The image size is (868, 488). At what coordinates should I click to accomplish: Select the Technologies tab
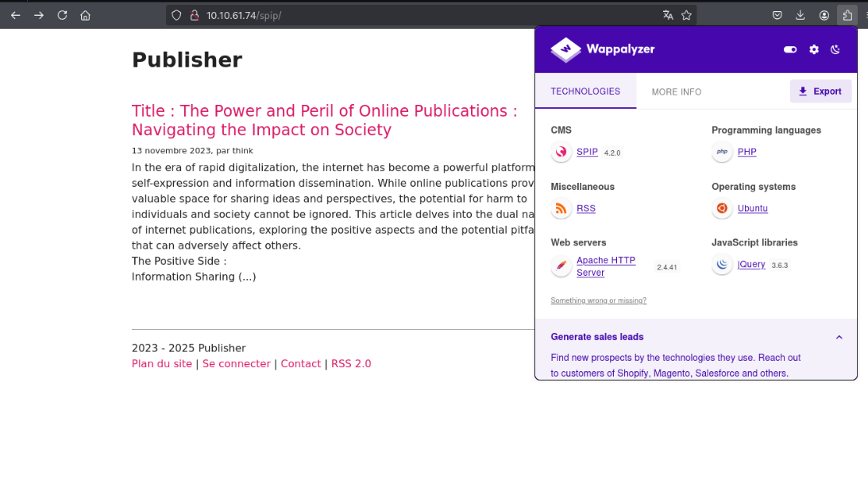585,91
